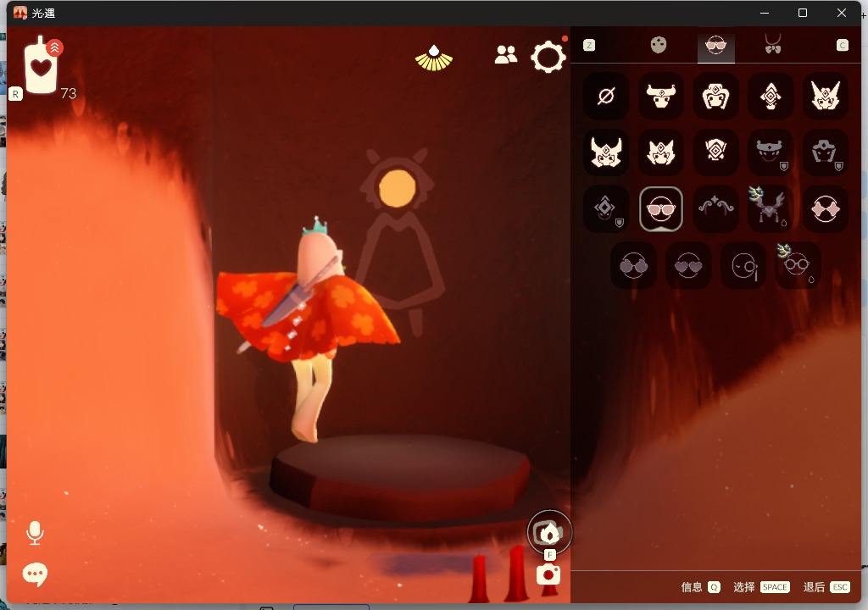Switch to the necklace bow tab
This screenshot has height=610, width=868.
coord(773,44)
